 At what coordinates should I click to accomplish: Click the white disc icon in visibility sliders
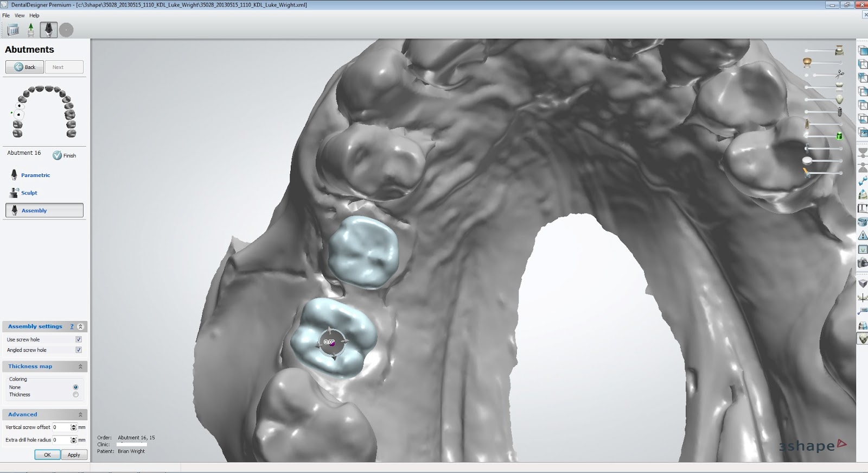[x=807, y=161]
